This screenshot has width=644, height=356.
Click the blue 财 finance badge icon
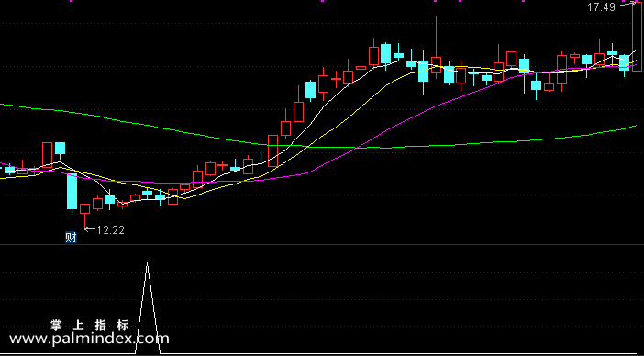tap(71, 238)
